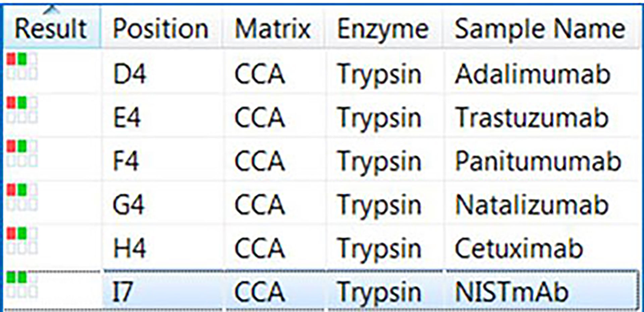Click the result status icon for Panitumumab row

point(22,153)
